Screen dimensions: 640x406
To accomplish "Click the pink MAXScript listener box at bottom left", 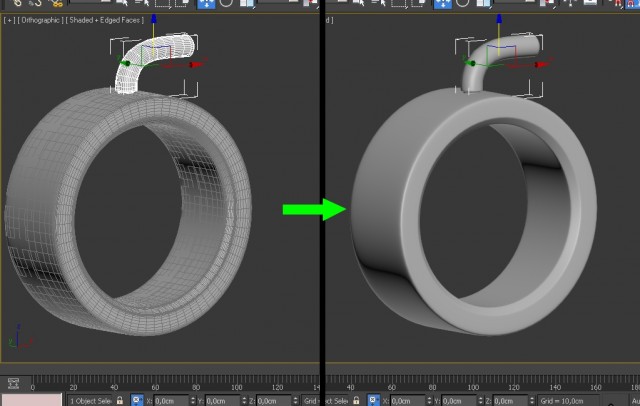I will tap(32, 400).
